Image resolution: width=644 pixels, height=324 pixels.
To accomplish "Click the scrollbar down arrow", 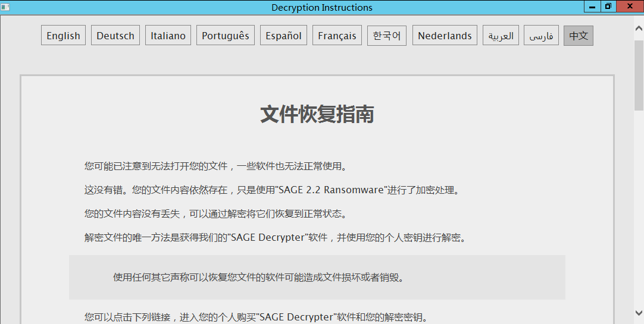I will [638, 312].
